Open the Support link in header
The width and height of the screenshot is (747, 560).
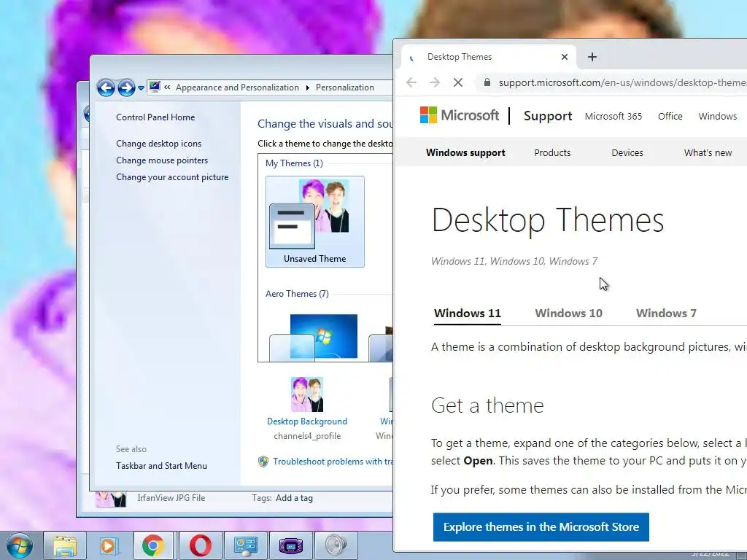[x=548, y=116]
